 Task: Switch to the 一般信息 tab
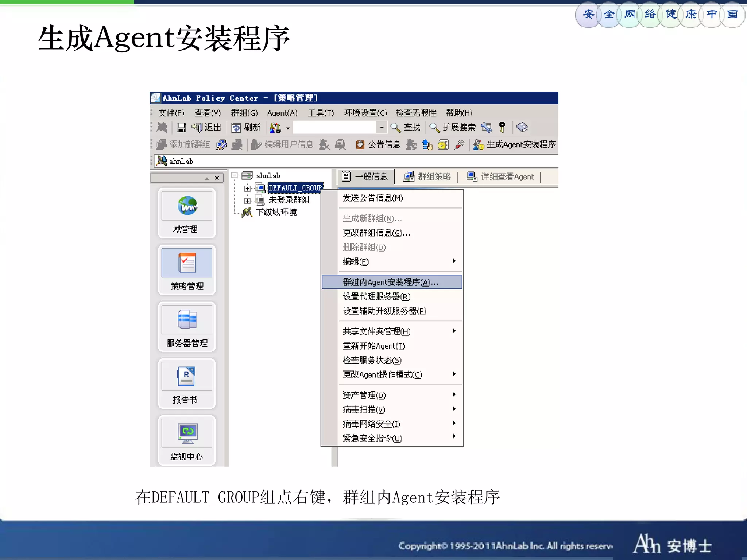[x=365, y=177]
